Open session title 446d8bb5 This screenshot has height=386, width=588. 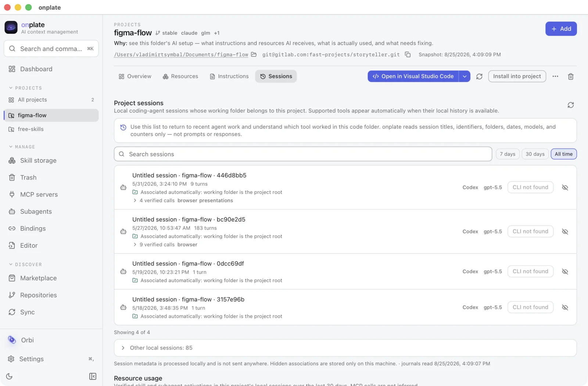[x=189, y=175]
